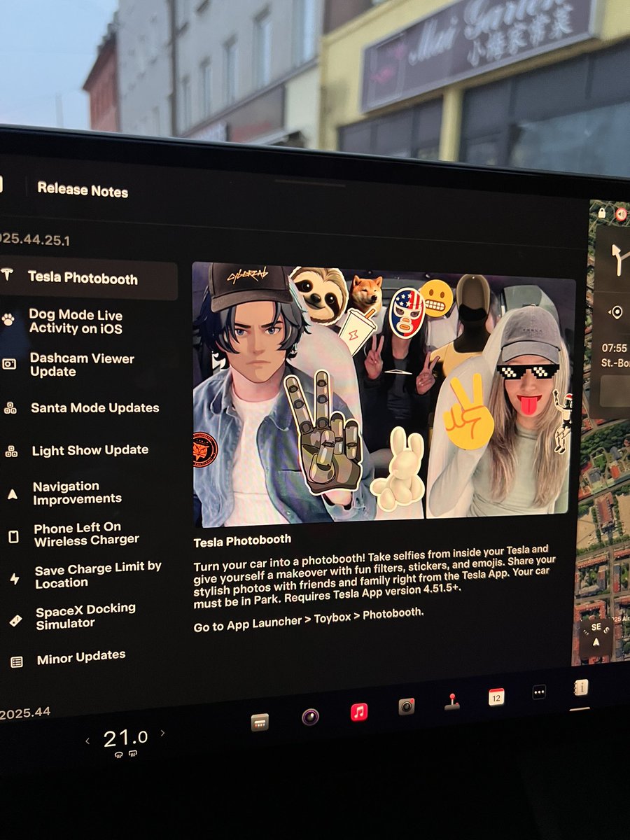Click the lock icon on map
This screenshot has width=630, height=840.
602,212
